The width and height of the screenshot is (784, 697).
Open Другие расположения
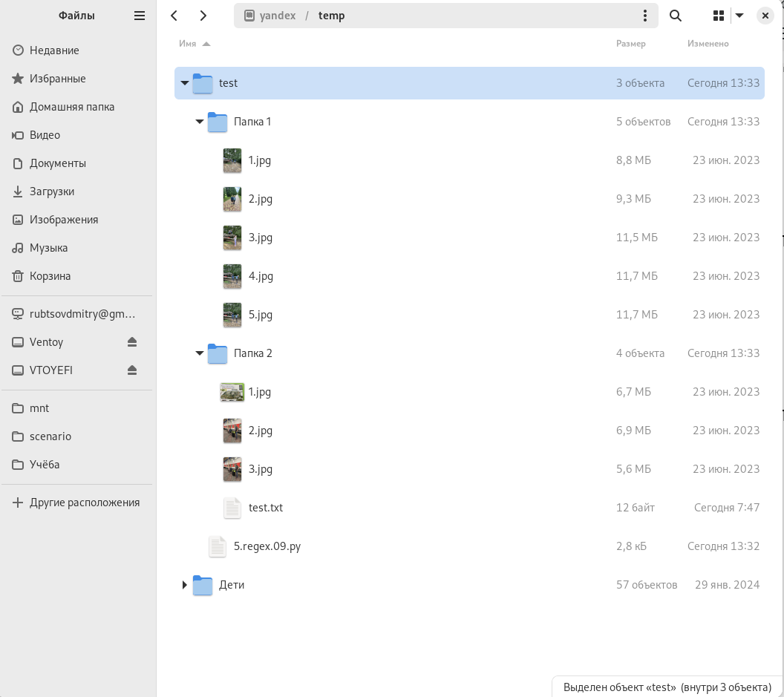click(84, 503)
